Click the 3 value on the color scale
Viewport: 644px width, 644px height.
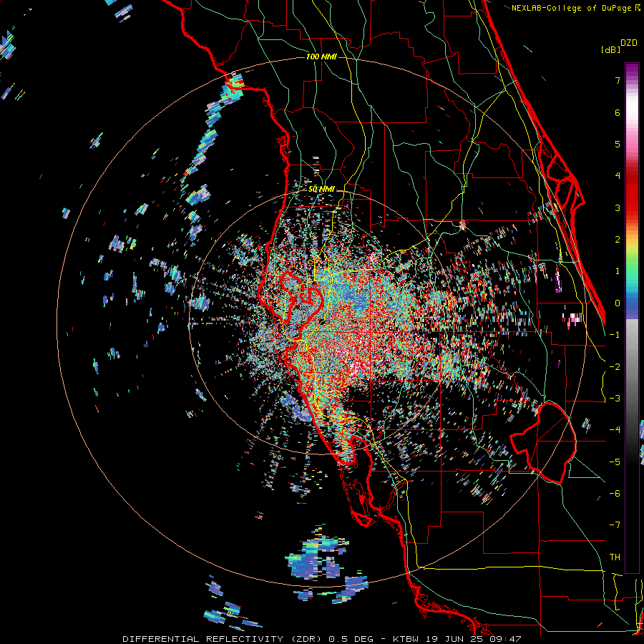(618, 208)
